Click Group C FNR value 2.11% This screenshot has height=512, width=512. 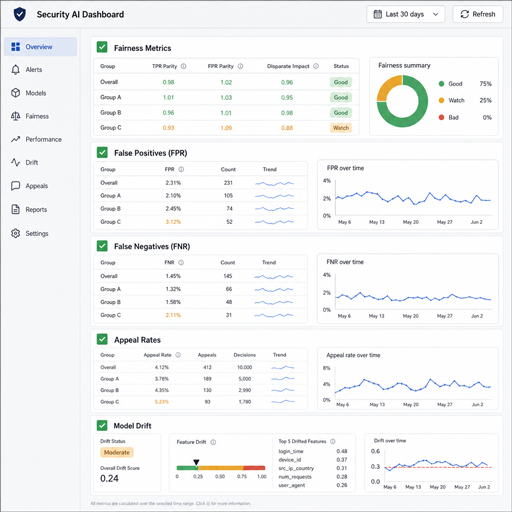coord(173,315)
